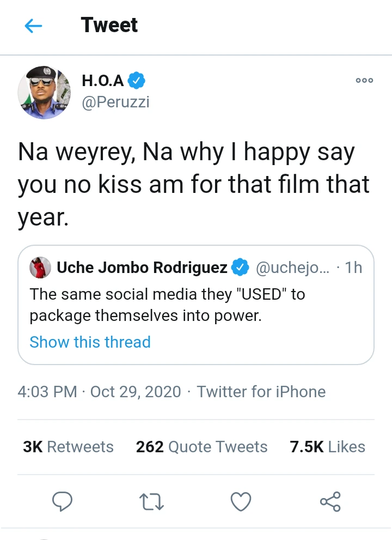The height and width of the screenshot is (540, 392).
Task: View the 7.5K Likes list
Action: point(327,447)
